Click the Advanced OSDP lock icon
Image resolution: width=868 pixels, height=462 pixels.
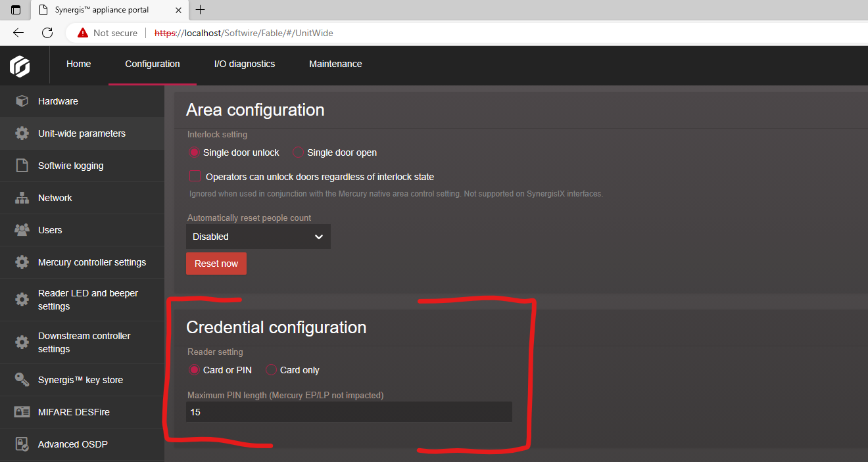click(22, 444)
